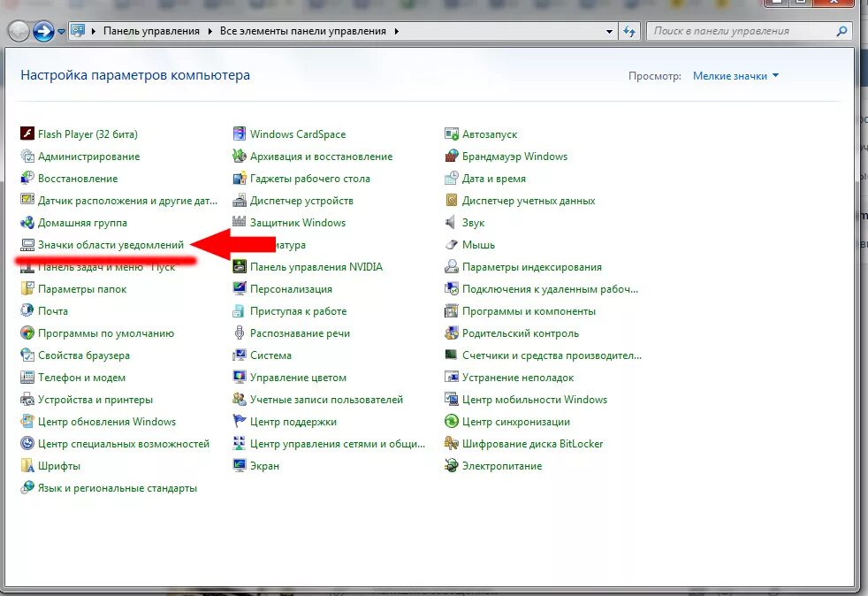Open Подключения к удаленным рабочим столам link

550,289
